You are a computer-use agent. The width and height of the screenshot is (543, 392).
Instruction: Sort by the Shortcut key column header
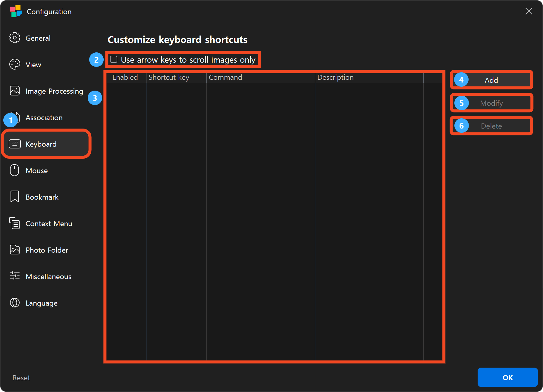coord(176,77)
